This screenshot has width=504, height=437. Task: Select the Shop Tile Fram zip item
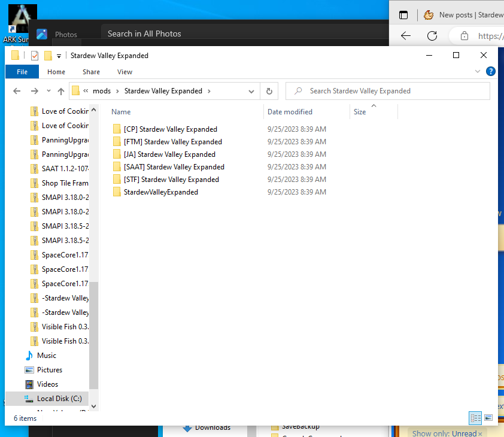[59, 183]
